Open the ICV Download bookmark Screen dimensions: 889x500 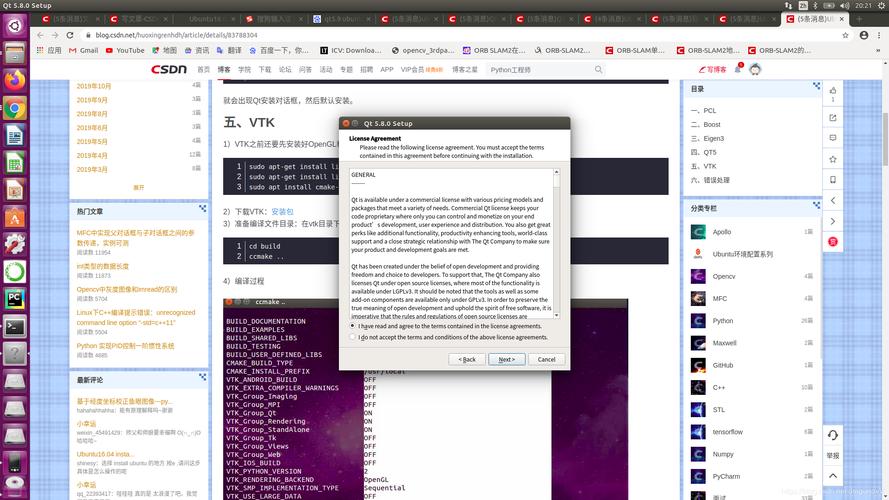click(350, 50)
